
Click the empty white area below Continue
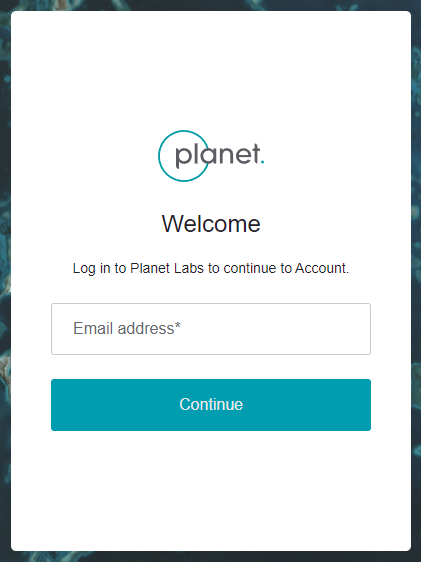tap(211, 491)
